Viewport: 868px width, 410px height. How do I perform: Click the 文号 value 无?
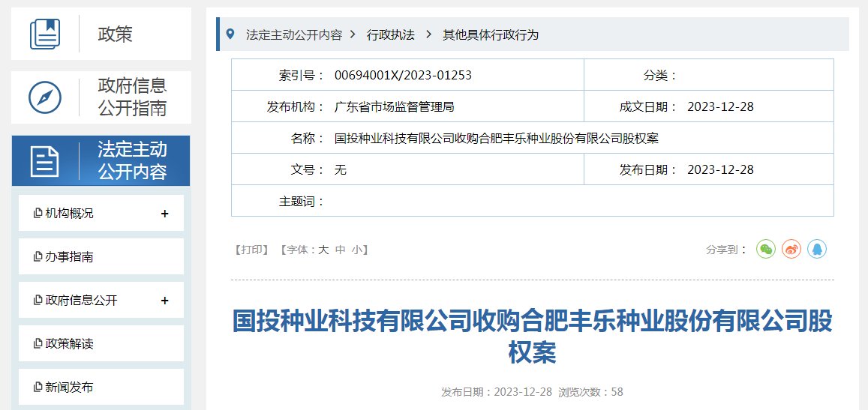tap(341, 170)
